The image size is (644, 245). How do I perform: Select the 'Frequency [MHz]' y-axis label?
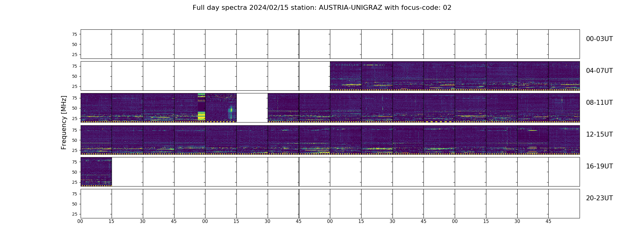click(64, 123)
